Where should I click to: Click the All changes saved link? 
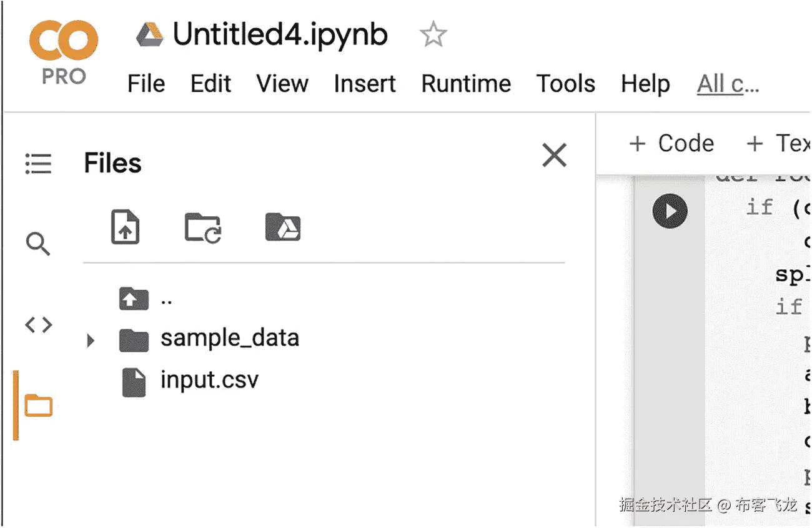[728, 84]
